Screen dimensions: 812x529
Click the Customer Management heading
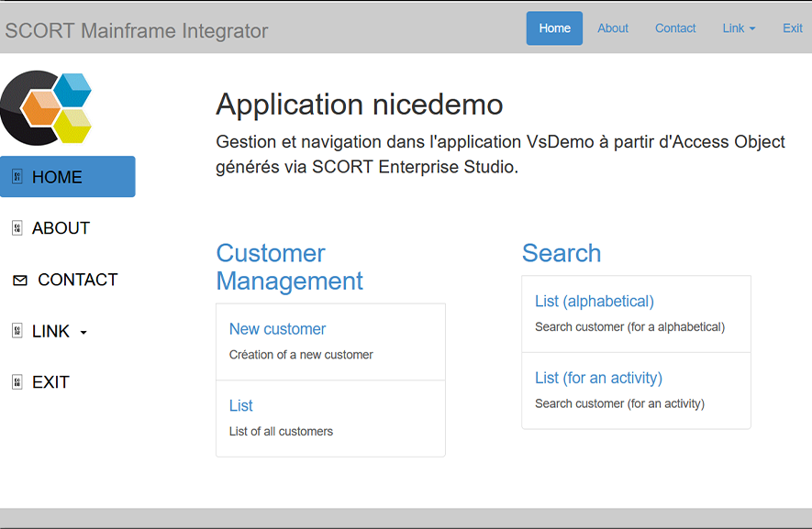tap(290, 267)
